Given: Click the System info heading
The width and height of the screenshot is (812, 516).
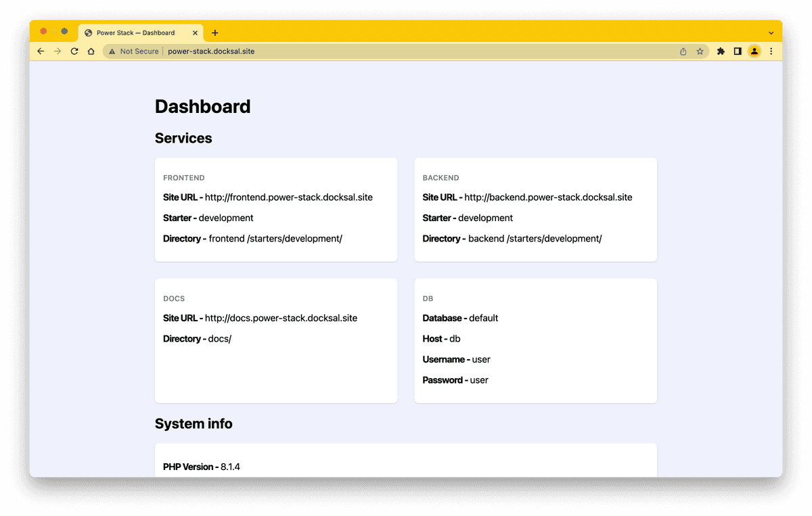Looking at the screenshot, I should tap(194, 423).
